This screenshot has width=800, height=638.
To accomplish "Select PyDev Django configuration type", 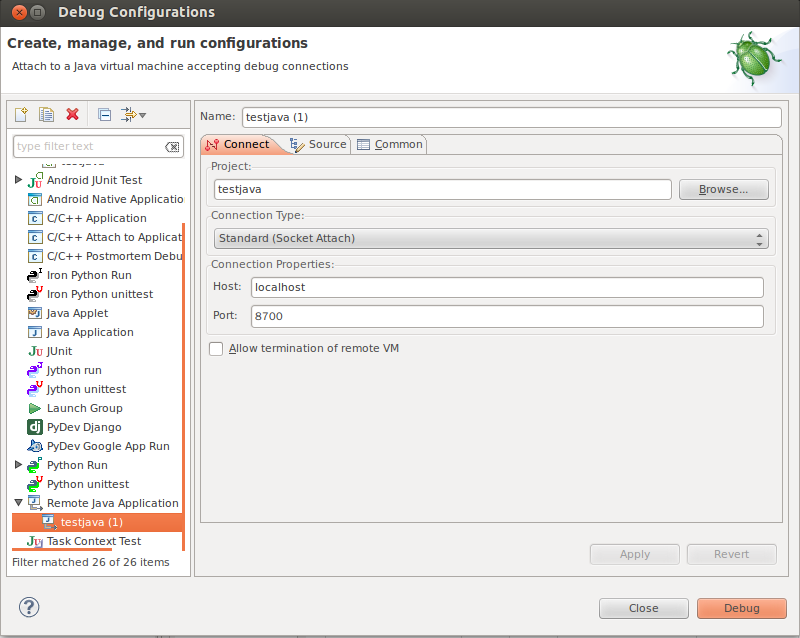I will pos(82,427).
